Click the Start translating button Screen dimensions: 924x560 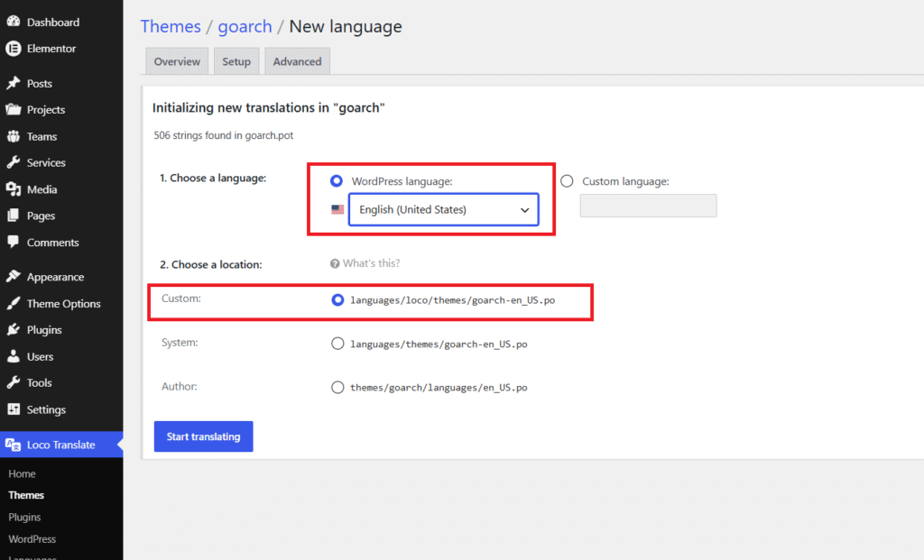(x=203, y=436)
